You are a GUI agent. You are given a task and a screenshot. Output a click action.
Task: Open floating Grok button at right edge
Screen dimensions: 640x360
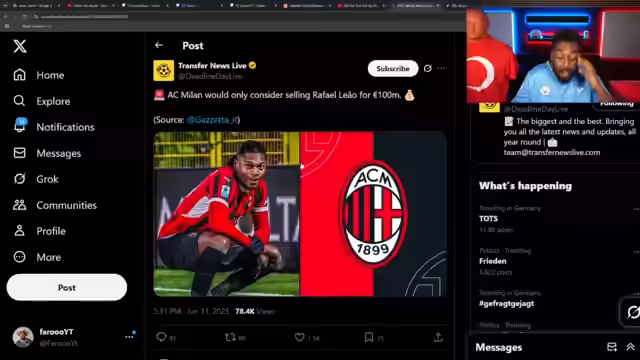coord(632,313)
